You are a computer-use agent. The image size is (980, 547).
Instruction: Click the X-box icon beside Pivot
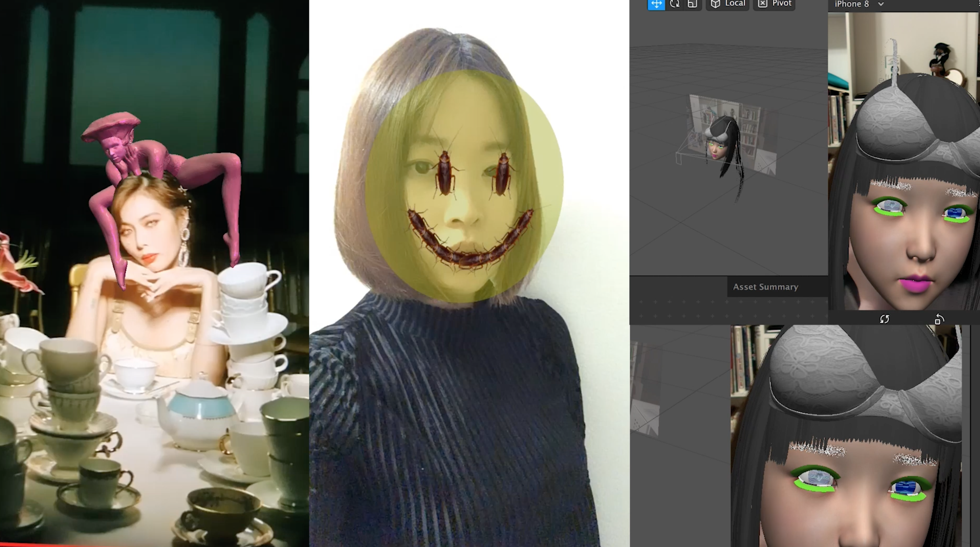point(763,4)
